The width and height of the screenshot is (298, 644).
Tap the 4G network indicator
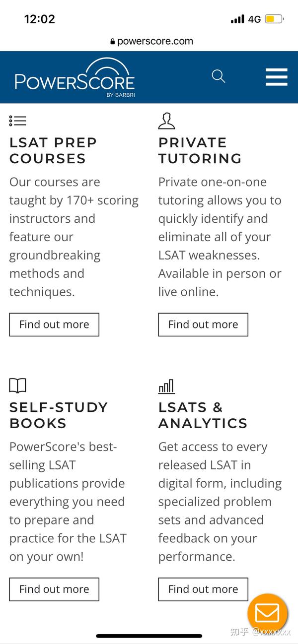[255, 19]
